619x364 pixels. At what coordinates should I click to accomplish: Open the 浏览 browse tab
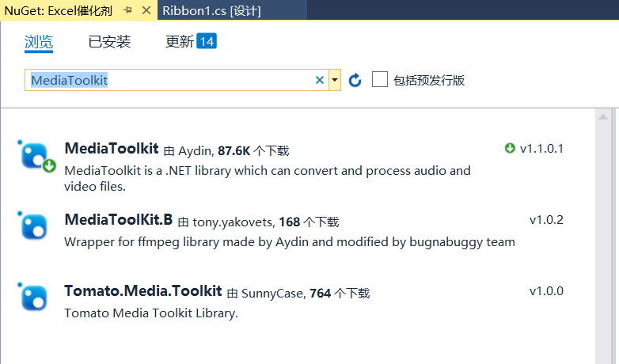point(39,42)
